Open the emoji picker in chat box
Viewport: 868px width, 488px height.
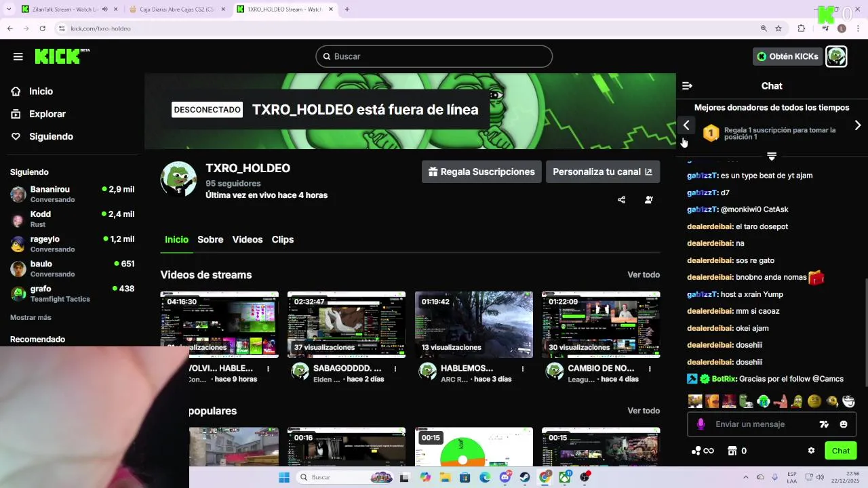coord(844,424)
